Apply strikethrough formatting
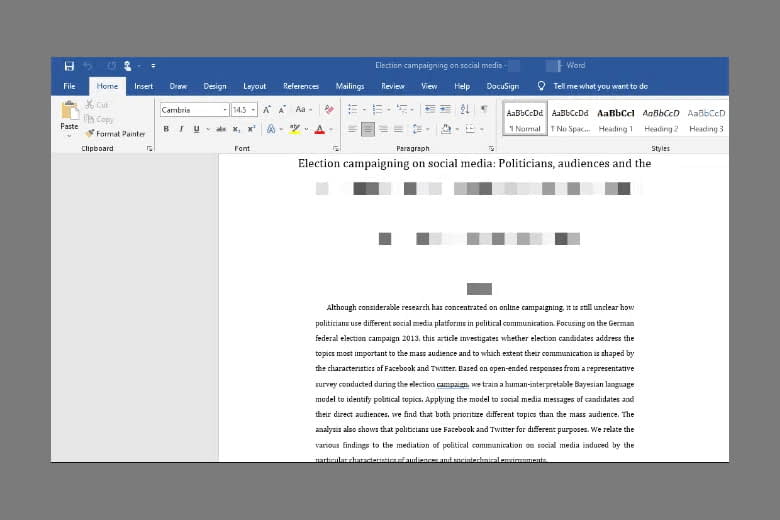Image resolution: width=780 pixels, height=520 pixels. coord(221,129)
